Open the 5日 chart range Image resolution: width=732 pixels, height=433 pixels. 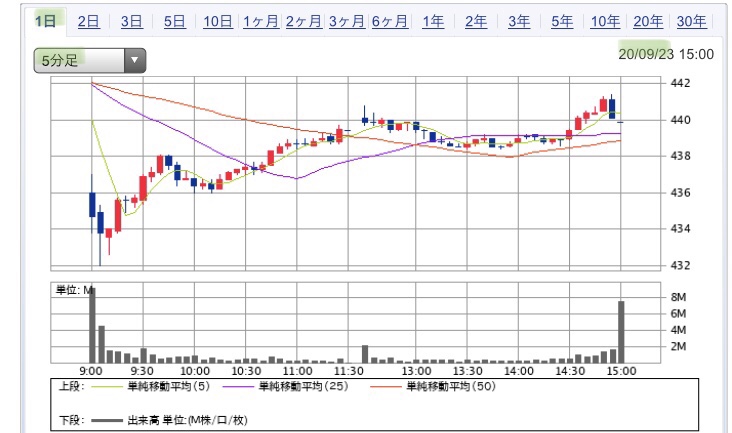(x=175, y=21)
